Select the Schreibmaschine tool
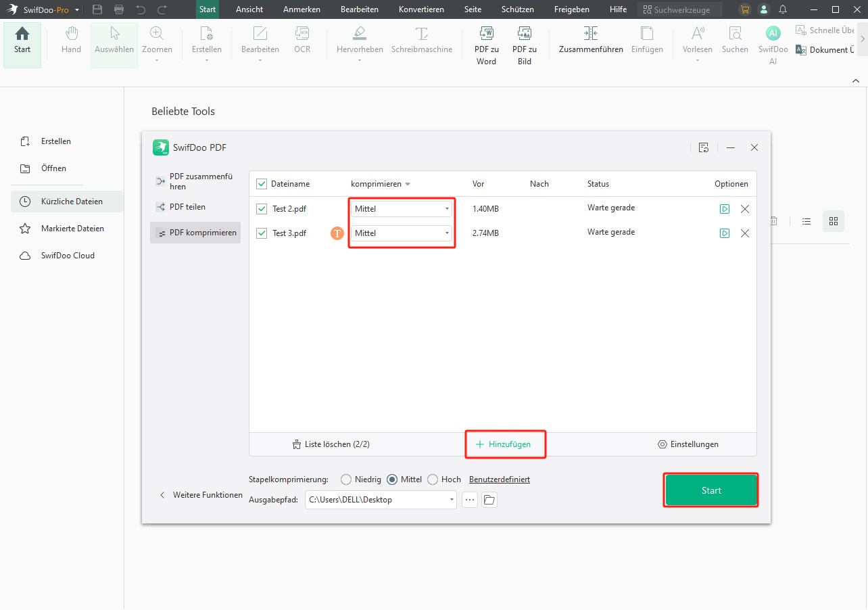 [x=422, y=41]
